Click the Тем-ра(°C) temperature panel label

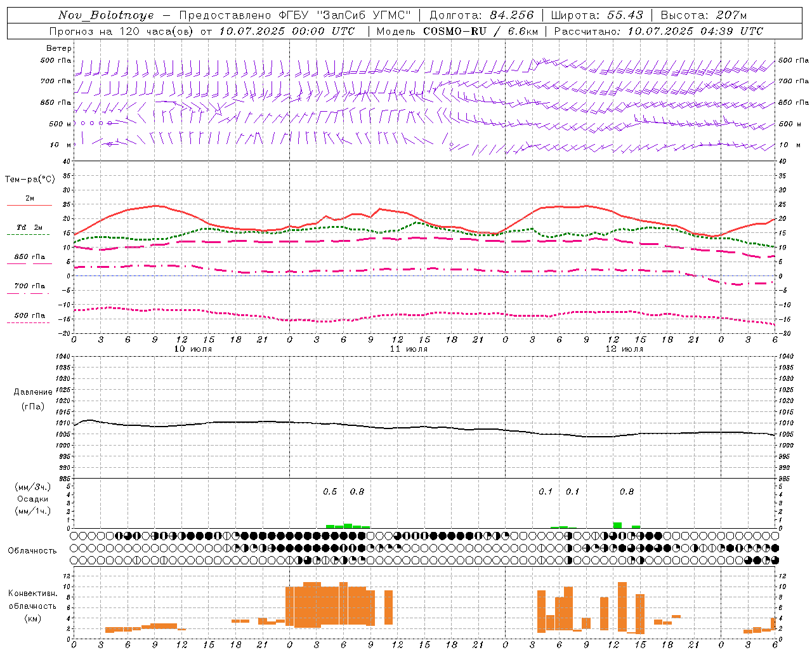coord(30,180)
